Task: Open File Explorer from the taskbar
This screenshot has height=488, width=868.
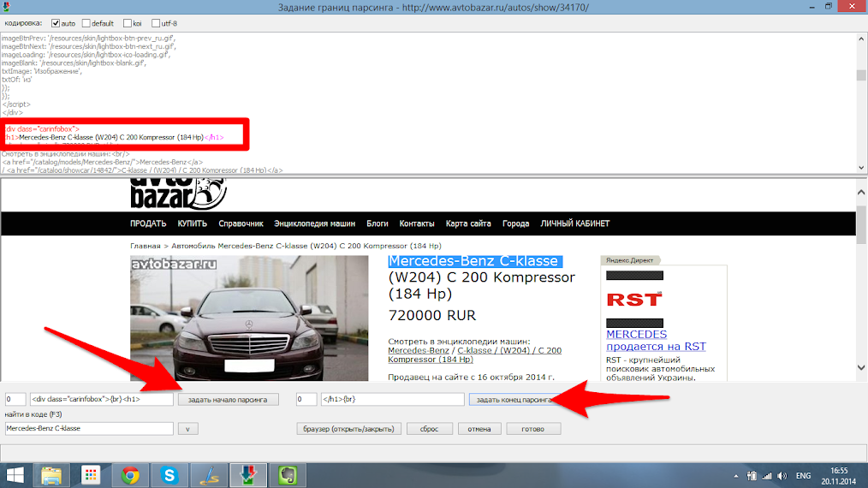Action: [x=51, y=475]
